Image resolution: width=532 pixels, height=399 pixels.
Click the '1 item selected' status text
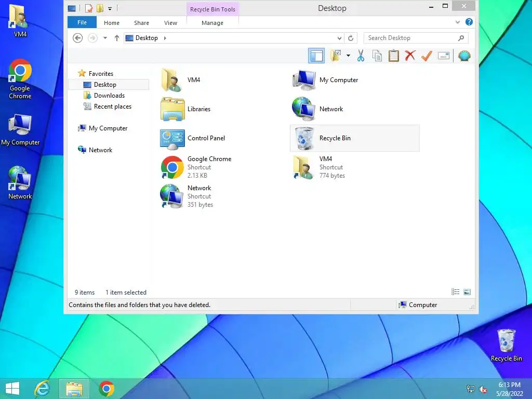(x=126, y=292)
